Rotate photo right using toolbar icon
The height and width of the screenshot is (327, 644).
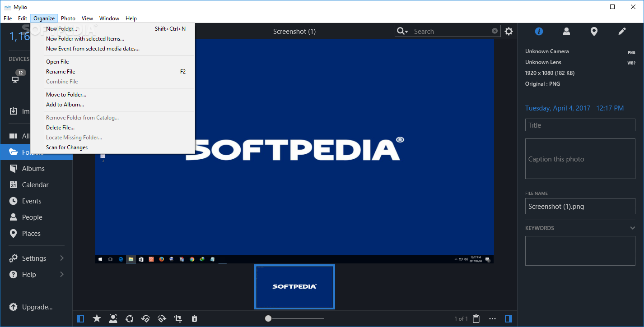pos(162,319)
